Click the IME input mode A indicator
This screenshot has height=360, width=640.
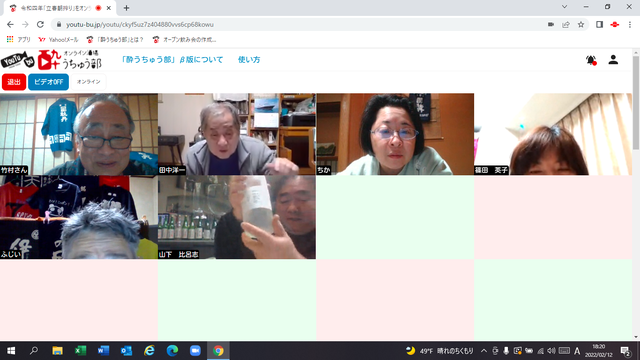tap(577, 351)
